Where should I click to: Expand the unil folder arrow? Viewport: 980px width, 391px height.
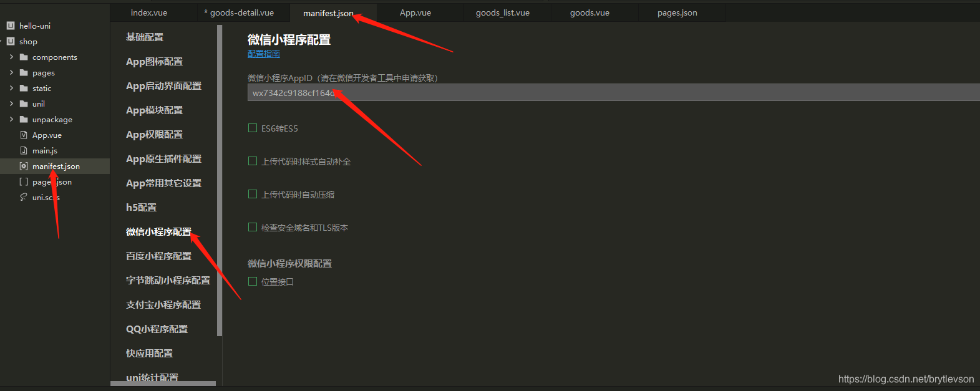[x=11, y=104]
